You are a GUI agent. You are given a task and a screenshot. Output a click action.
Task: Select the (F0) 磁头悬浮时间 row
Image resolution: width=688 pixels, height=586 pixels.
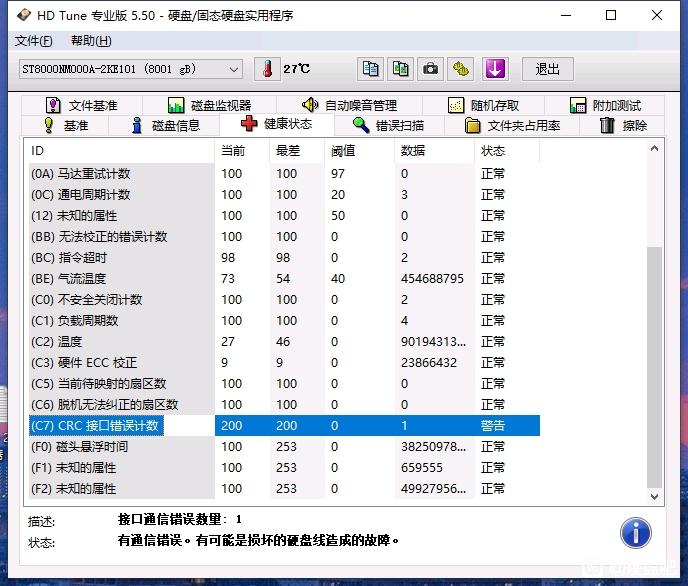tap(284, 447)
